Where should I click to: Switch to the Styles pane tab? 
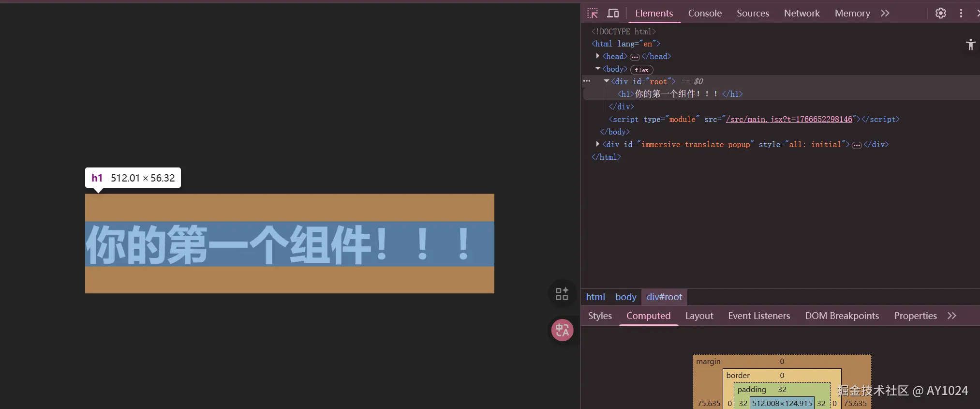point(600,316)
